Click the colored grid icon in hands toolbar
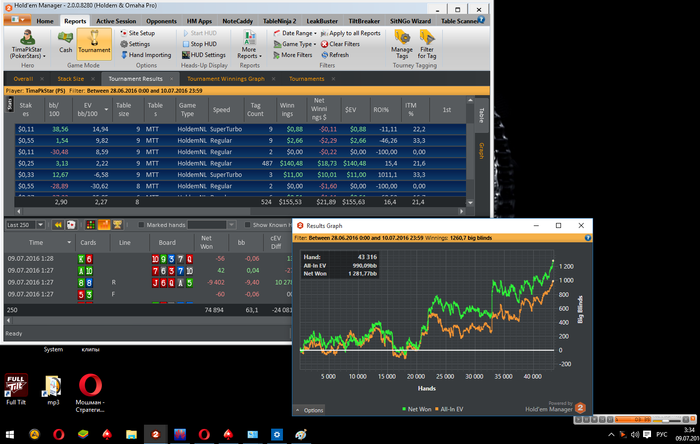The height and width of the screenshot is (444, 700). pos(91,225)
